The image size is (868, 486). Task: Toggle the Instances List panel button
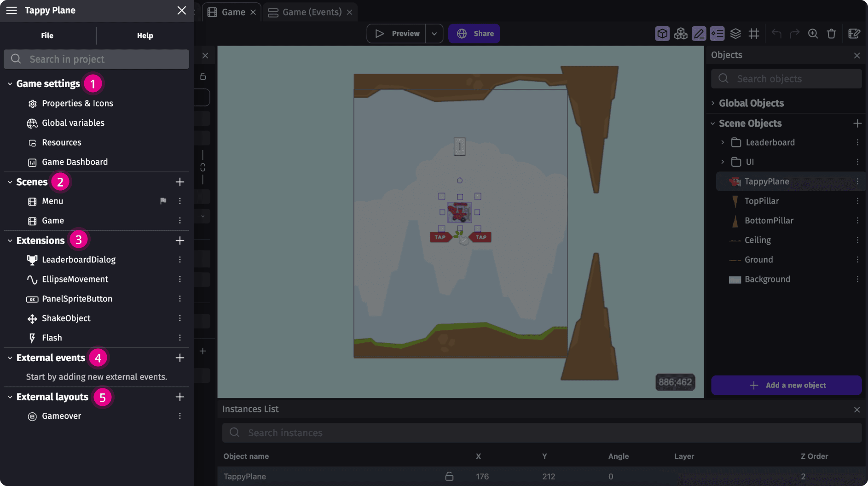click(x=717, y=34)
